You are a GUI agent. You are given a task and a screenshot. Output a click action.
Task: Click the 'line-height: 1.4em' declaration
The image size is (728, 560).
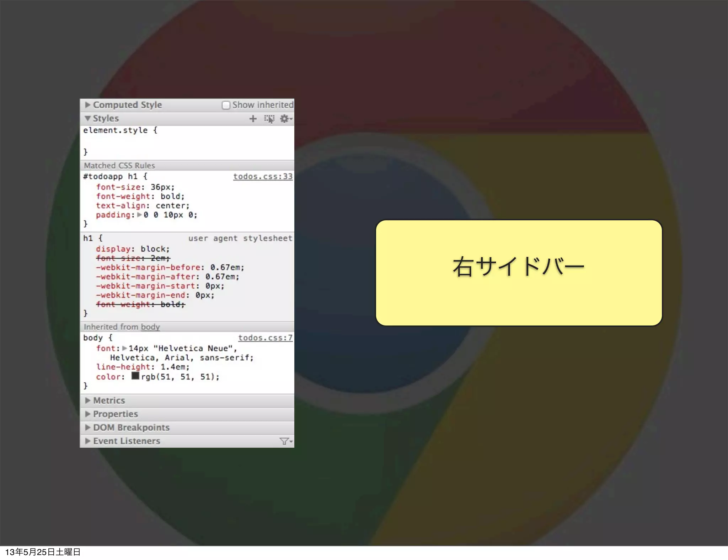(x=143, y=367)
